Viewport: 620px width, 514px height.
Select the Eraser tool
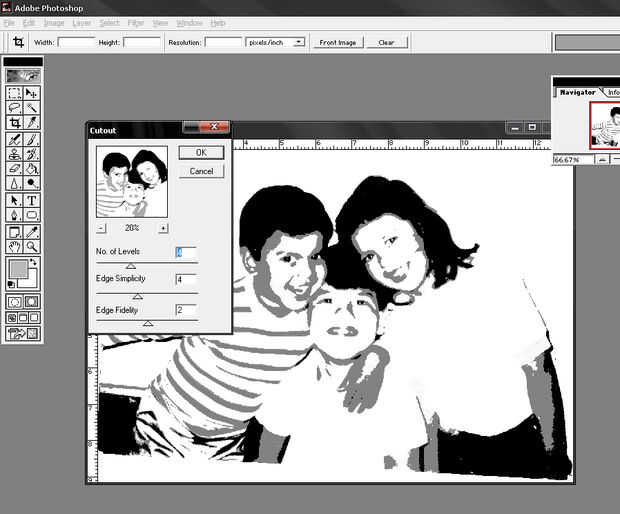tap(15, 169)
